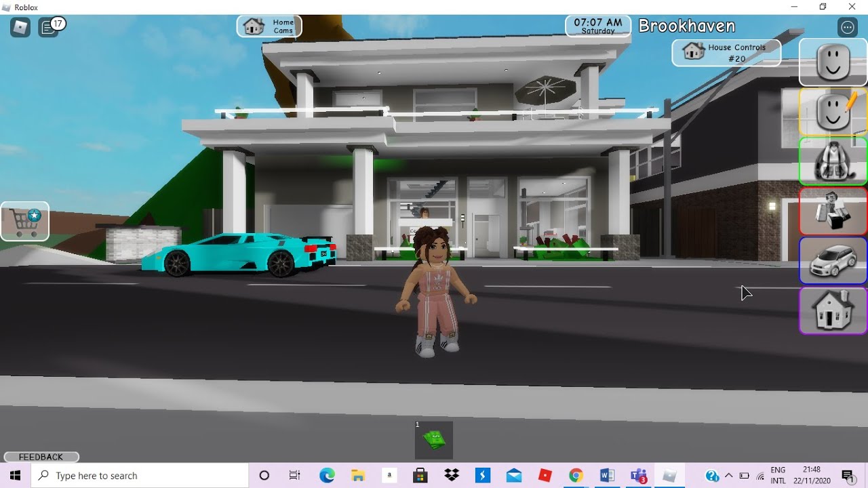Open the shopping cart store
868x488 pixels.
tap(25, 221)
